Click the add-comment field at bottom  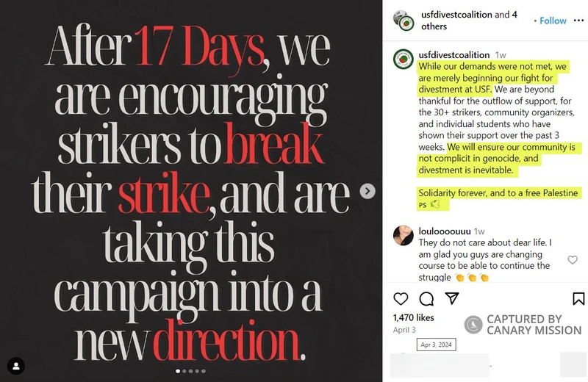441,364
